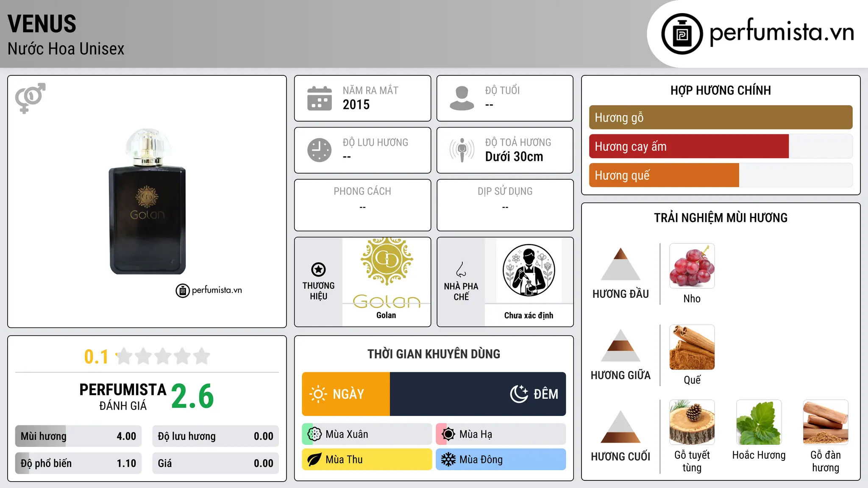Select the Ngày daytime segment
The width and height of the screenshot is (868, 488).
pos(346,394)
